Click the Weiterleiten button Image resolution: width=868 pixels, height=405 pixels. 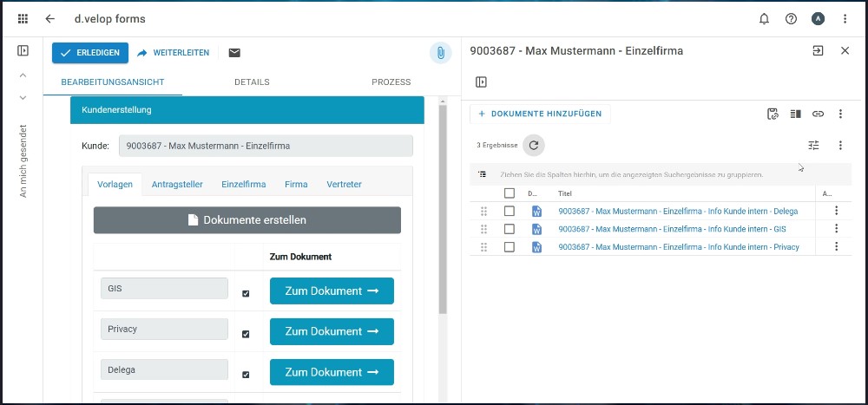pyautogui.click(x=174, y=53)
